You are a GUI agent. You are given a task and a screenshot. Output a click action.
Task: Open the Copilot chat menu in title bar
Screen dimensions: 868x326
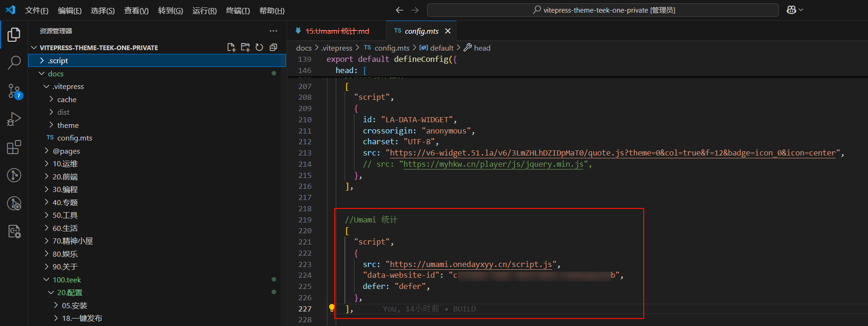pos(794,10)
